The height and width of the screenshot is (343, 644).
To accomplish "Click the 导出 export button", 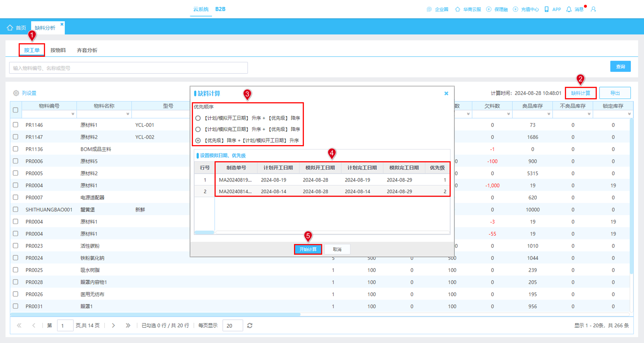I will [615, 93].
